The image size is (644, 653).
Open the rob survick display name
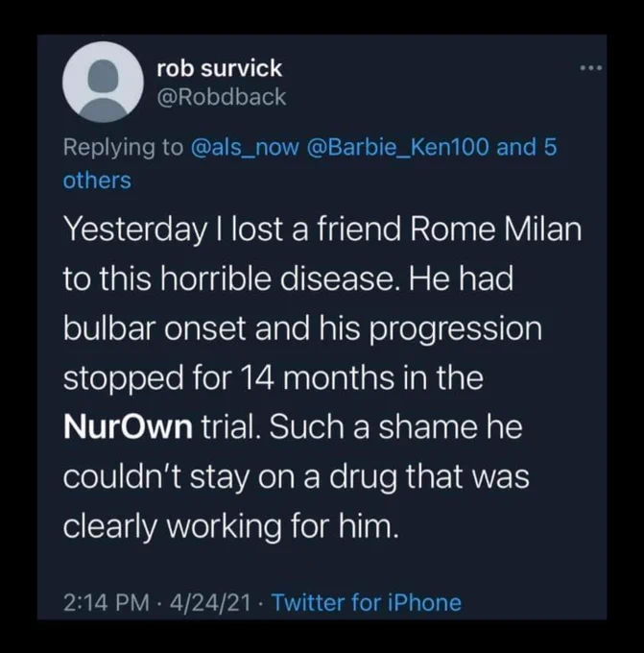click(x=220, y=68)
